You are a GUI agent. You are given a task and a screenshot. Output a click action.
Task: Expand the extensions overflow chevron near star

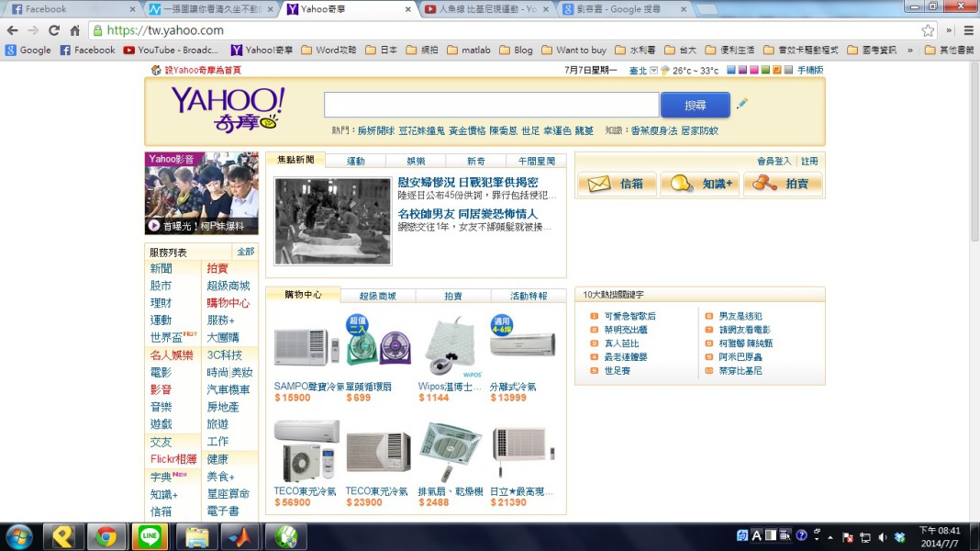point(949,30)
